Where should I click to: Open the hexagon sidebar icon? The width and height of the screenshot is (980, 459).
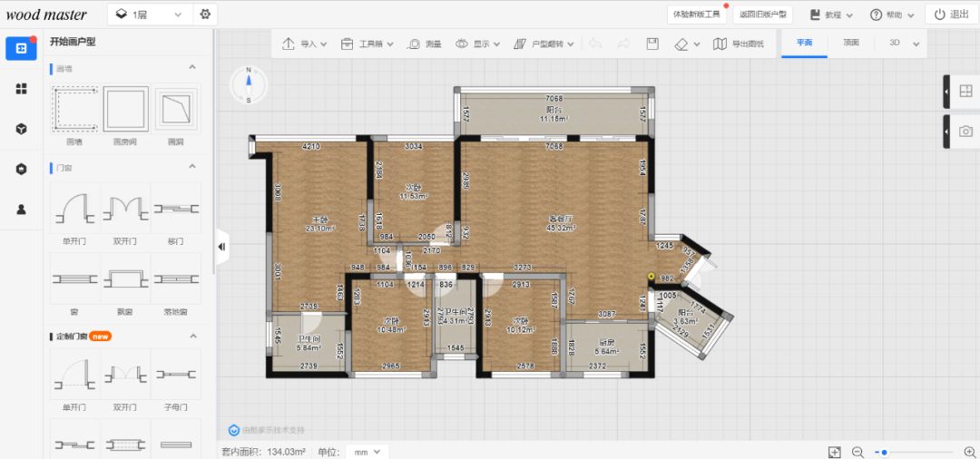pyautogui.click(x=21, y=169)
